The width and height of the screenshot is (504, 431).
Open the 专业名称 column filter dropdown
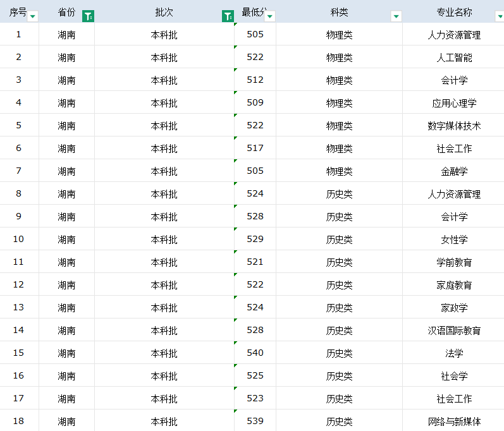pos(500,16)
